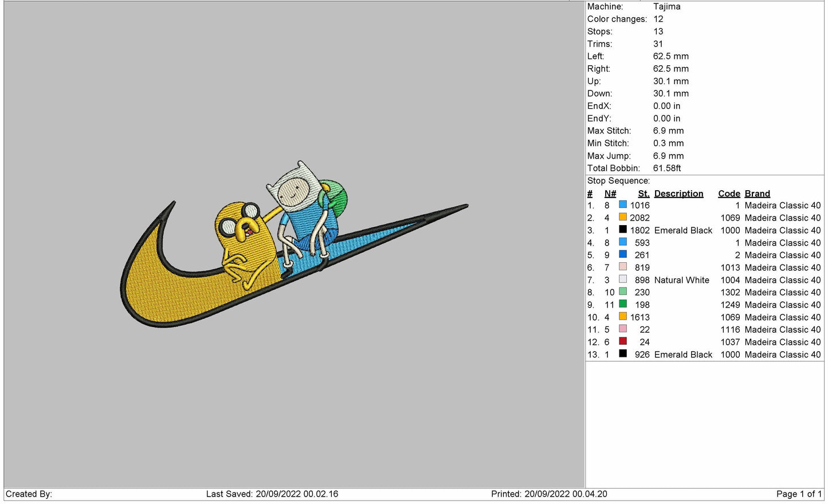Click the Description column header
828x504 pixels.
[x=678, y=194]
